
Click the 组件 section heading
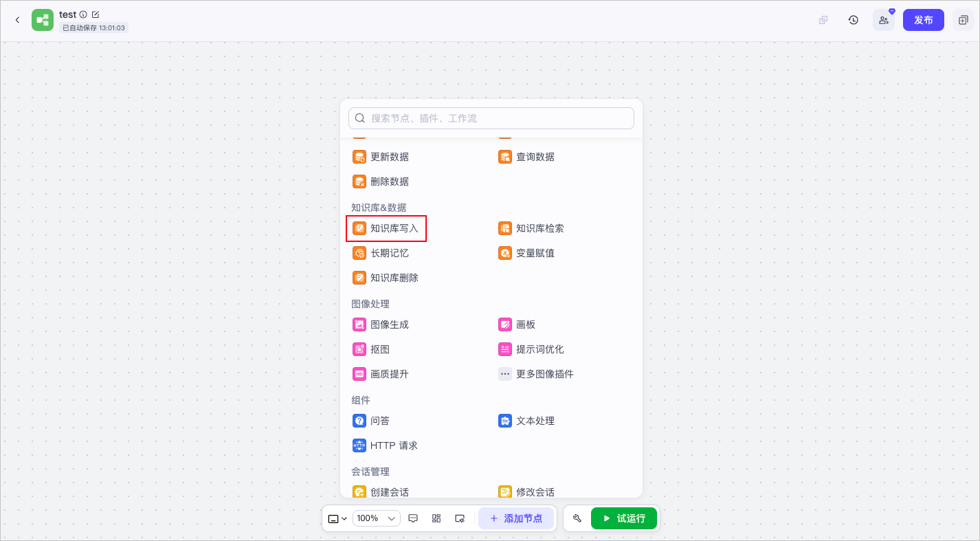361,400
